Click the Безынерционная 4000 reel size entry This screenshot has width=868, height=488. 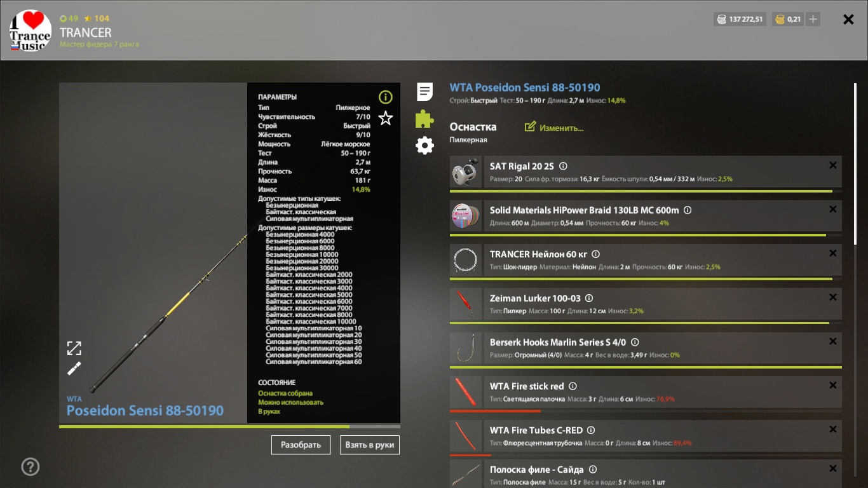click(x=300, y=234)
